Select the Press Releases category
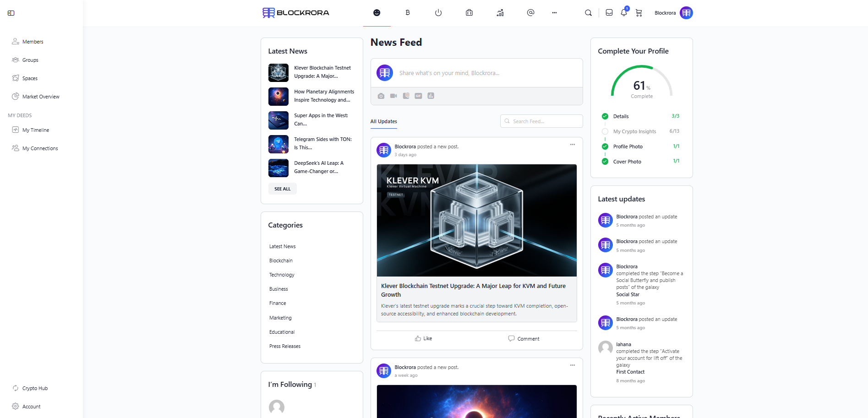868x418 pixels. 285,346
